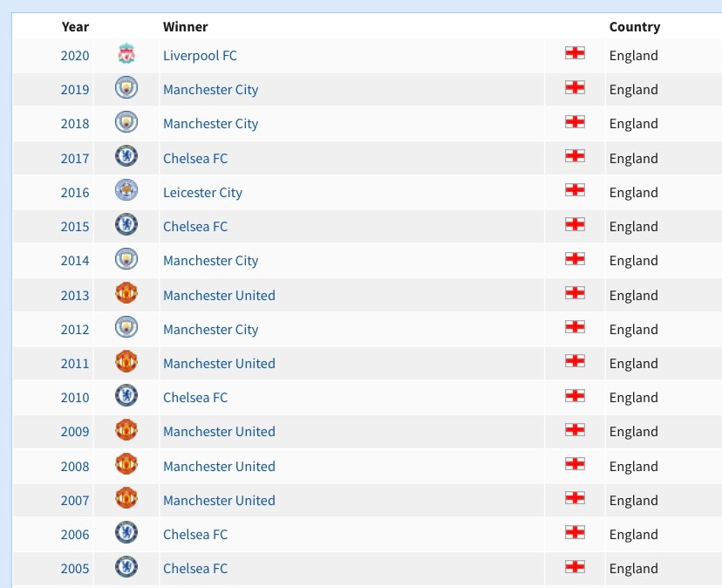Click England flag in the 2009 row
Image resolution: width=722 pixels, height=588 pixels.
[575, 430]
